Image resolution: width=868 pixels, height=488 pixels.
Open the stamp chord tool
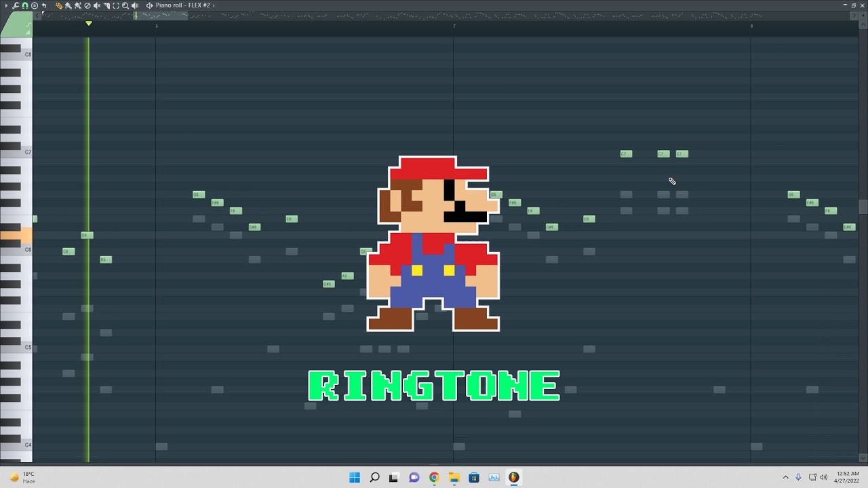click(x=35, y=5)
